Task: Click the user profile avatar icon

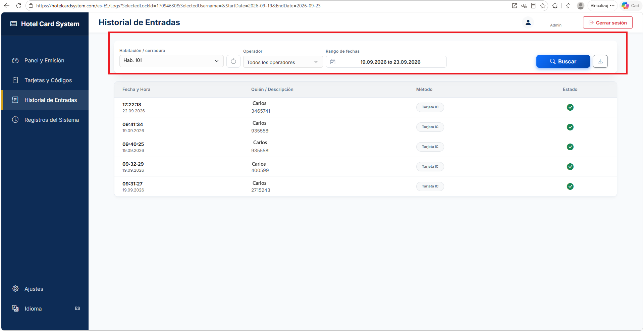Action: [x=528, y=22]
